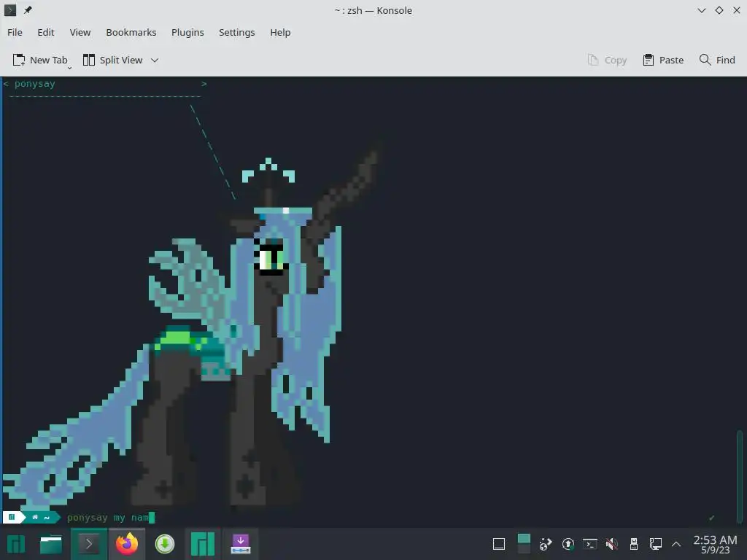Click the Manjaro logo prompt segment
The height and width of the screenshot is (560, 747).
(12, 518)
